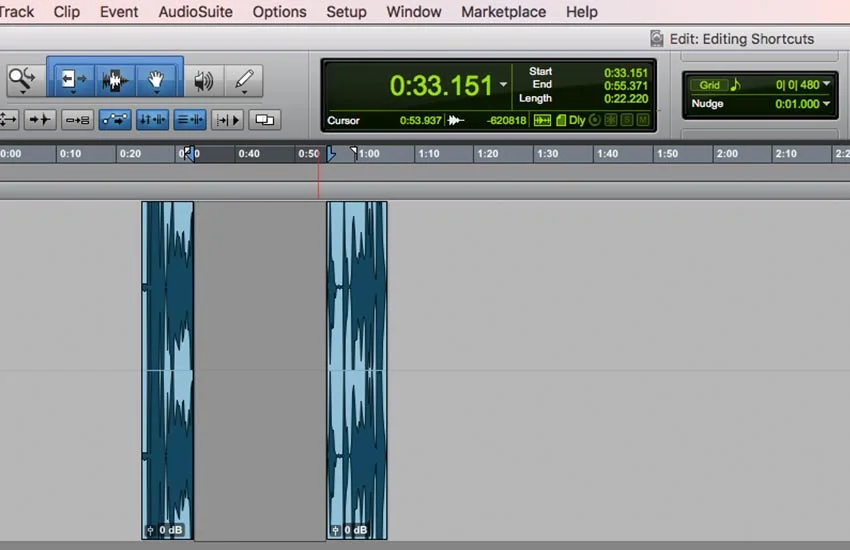Open the Track menu
This screenshot has height=550, width=850.
(x=16, y=11)
